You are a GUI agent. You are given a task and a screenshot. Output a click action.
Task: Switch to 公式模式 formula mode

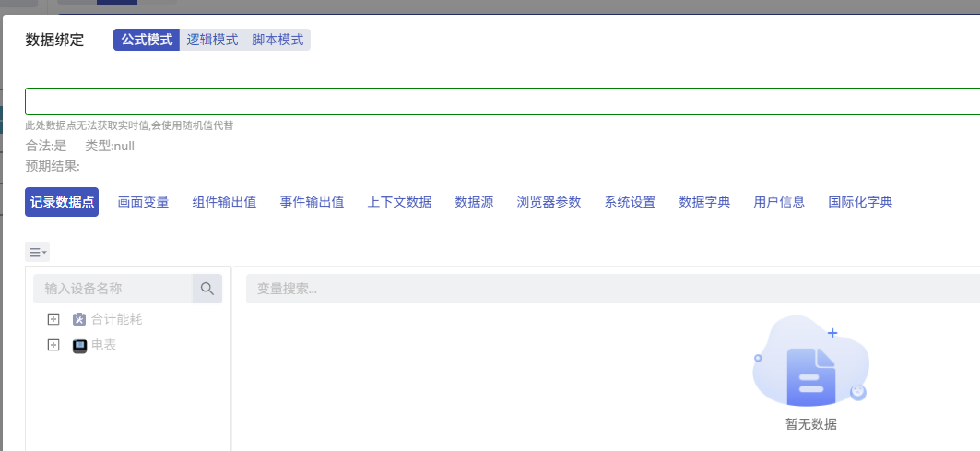[147, 40]
